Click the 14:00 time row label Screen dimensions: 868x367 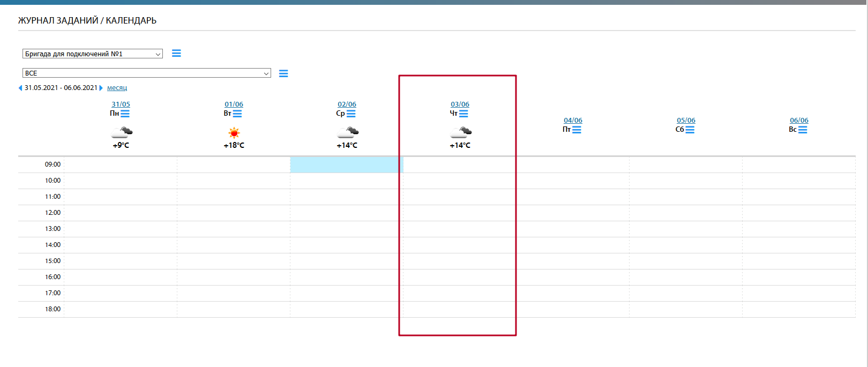click(53, 245)
